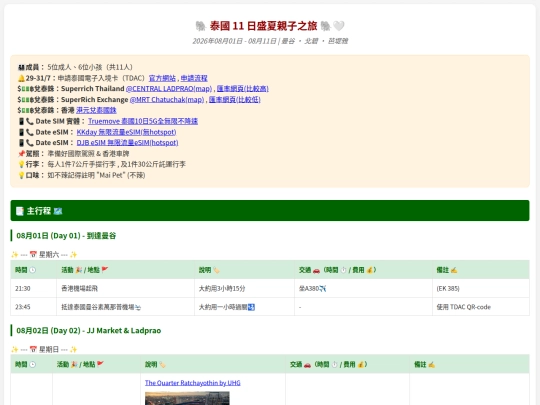Open The Quarter Ratchayothin by UHG link

193,383
